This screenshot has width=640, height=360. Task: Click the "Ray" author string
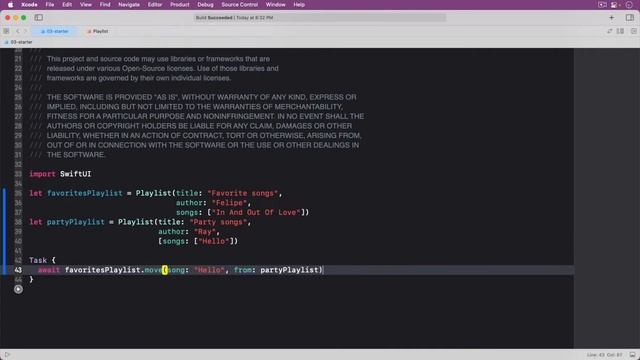click(x=205, y=231)
